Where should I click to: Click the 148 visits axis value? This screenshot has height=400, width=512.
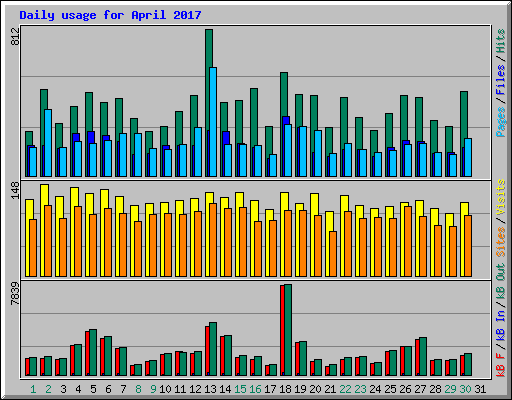[16, 190]
